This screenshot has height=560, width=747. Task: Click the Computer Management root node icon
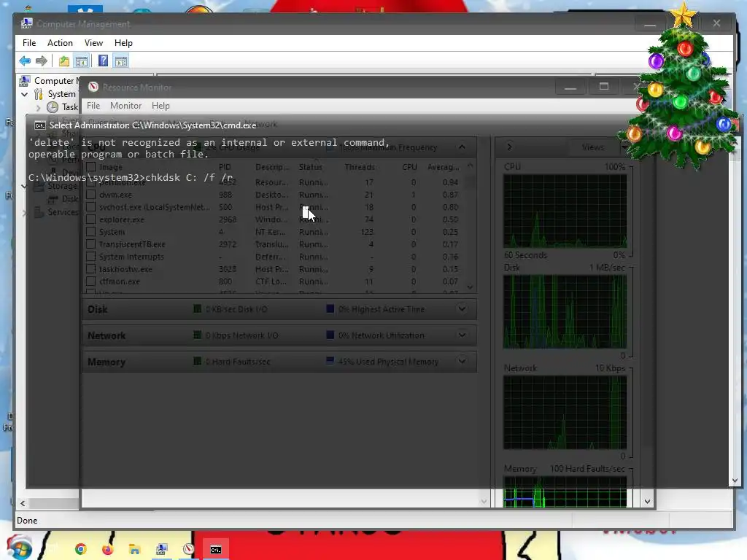point(25,81)
